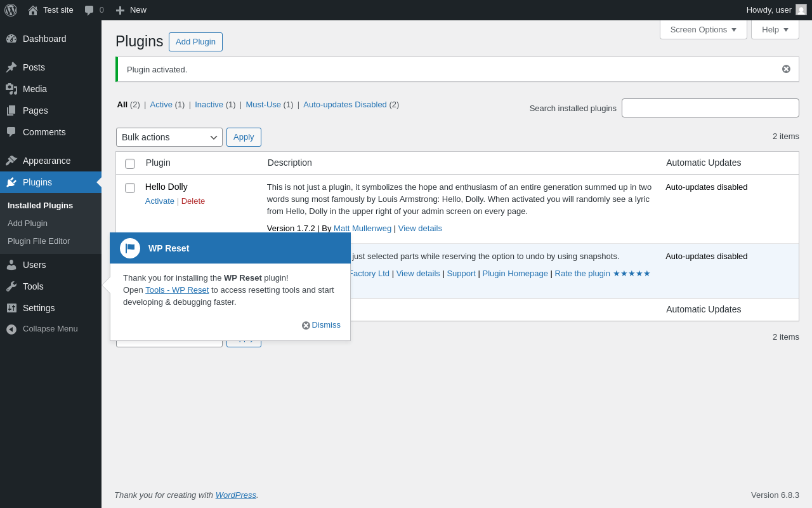The image size is (812, 508).
Task: Go to Add Plugin in the sidebar submenu
Action: [x=27, y=224]
